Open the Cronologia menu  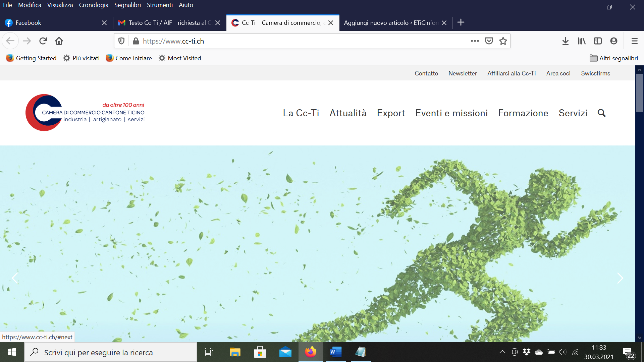click(x=94, y=5)
